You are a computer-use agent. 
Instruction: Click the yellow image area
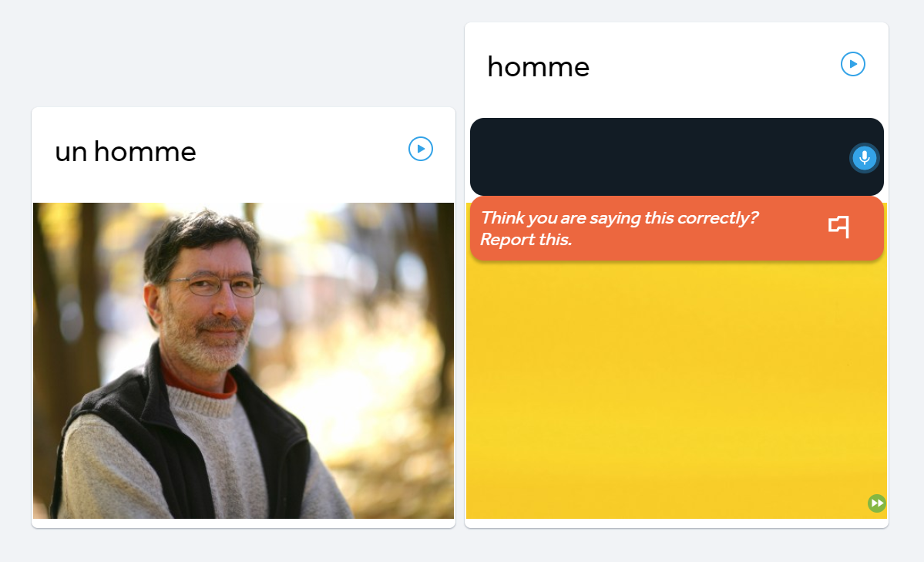(x=677, y=389)
